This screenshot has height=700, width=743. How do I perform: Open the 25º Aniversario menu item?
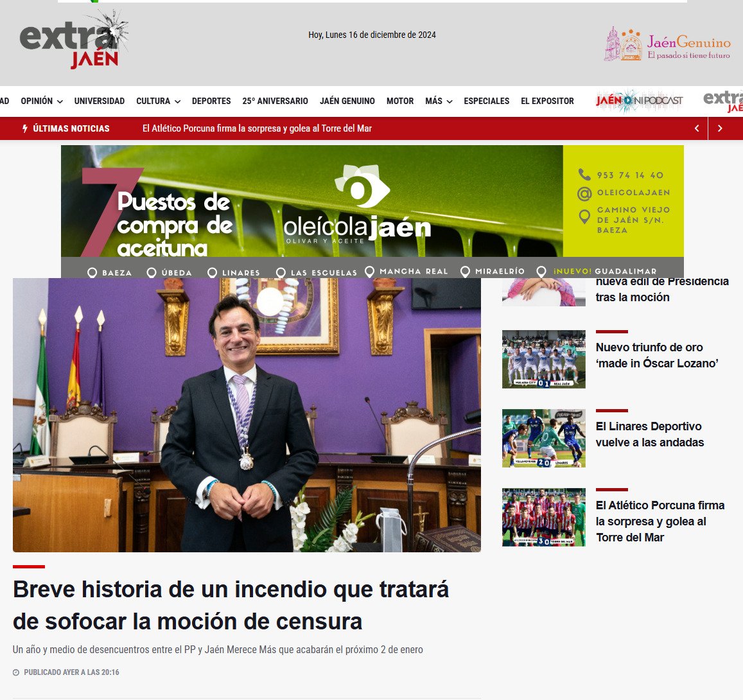[275, 101]
